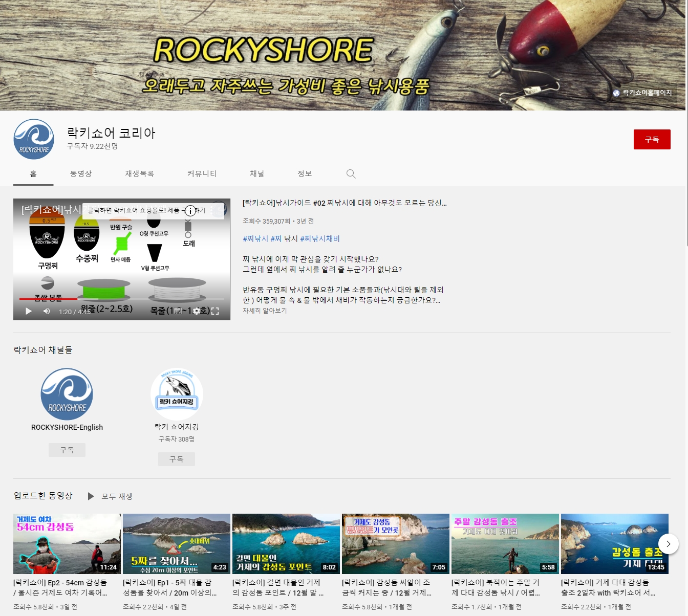This screenshot has height=616, width=688.
Task: Subscribe to ROCKYSHORE-English channel
Action: pos(67,450)
